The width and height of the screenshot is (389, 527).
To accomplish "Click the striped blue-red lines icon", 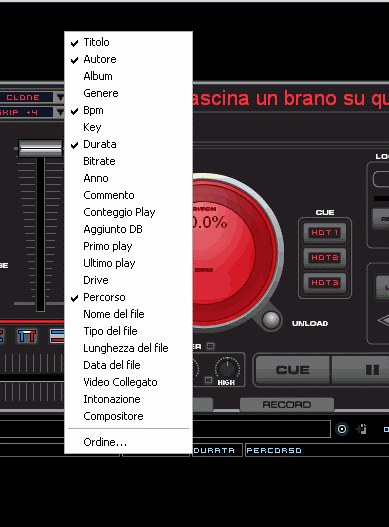I will coord(56,336).
